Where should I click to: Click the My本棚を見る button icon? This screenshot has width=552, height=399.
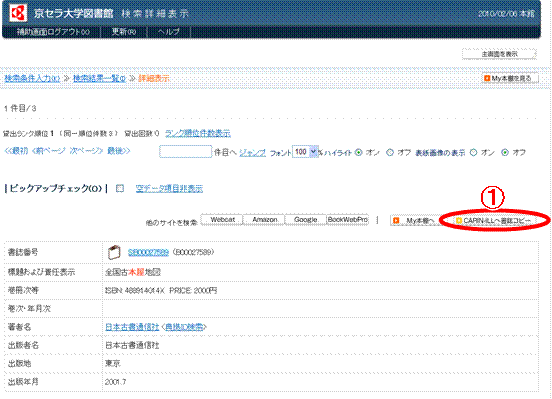click(x=487, y=78)
